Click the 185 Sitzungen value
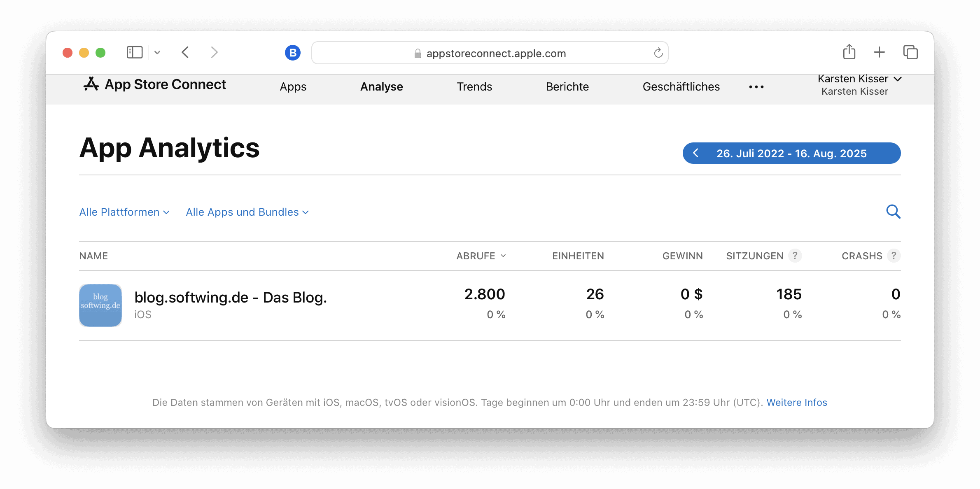The image size is (980, 489). (x=789, y=294)
